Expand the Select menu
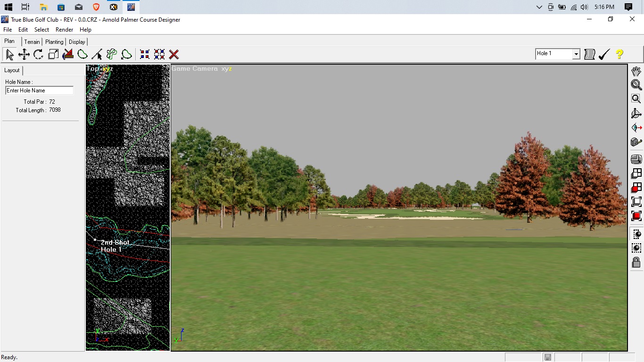 (x=41, y=30)
